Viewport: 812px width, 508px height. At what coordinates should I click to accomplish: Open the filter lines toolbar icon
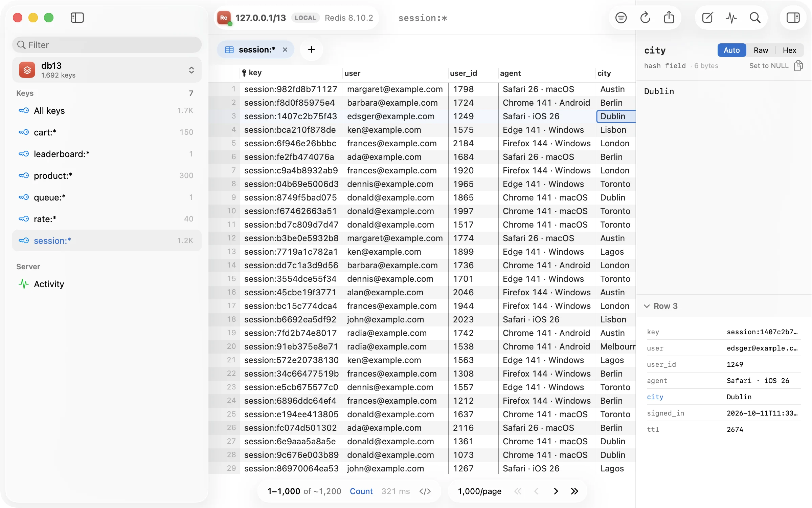pos(621,18)
